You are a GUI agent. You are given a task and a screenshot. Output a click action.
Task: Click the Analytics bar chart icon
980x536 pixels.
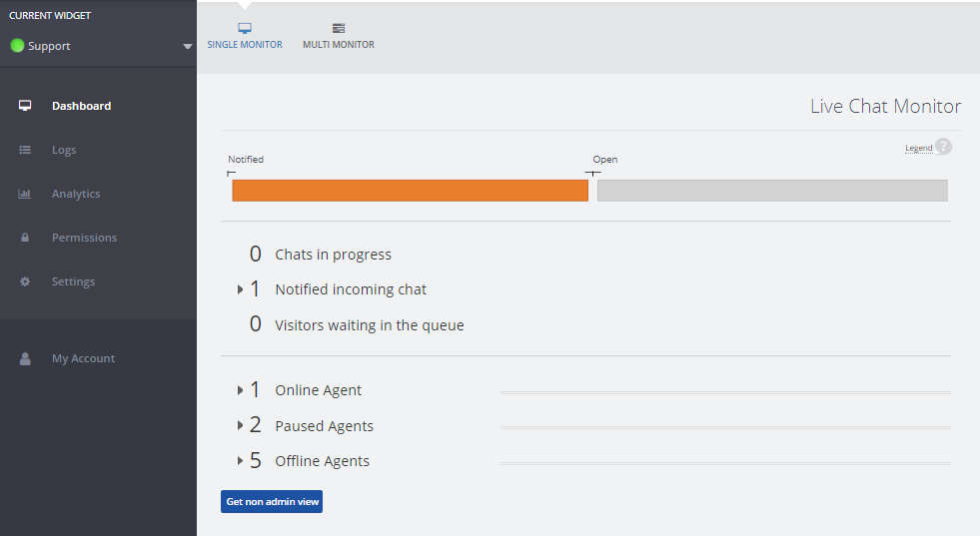coord(25,194)
